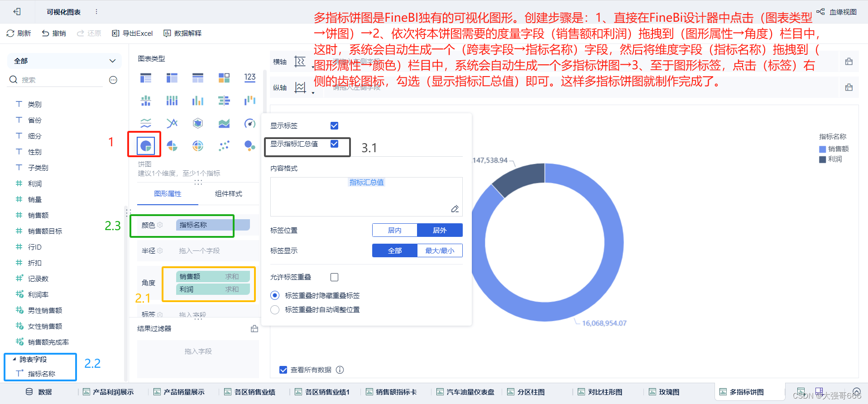The height and width of the screenshot is (404, 868).
Task: Open the 销售额 求和 aggregation field
Action: click(213, 276)
